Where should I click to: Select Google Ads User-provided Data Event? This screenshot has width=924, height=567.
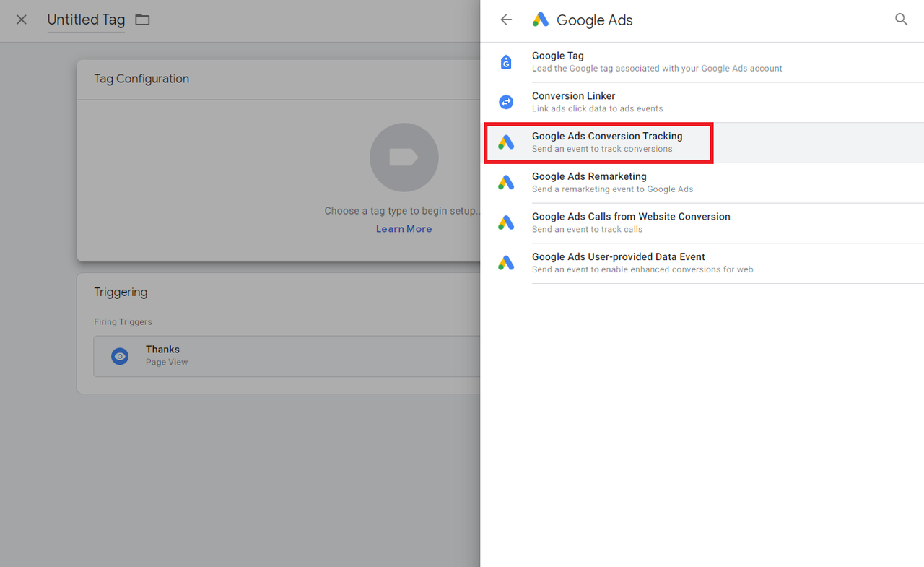[702, 264]
